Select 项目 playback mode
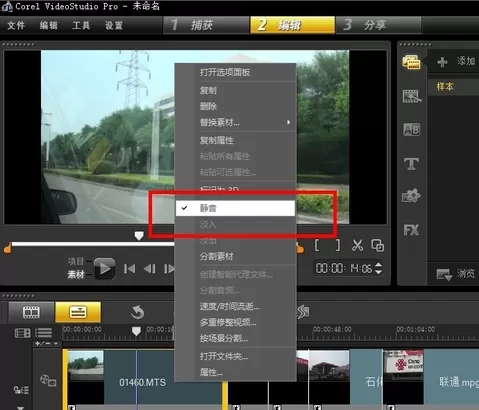 pyautogui.click(x=76, y=261)
